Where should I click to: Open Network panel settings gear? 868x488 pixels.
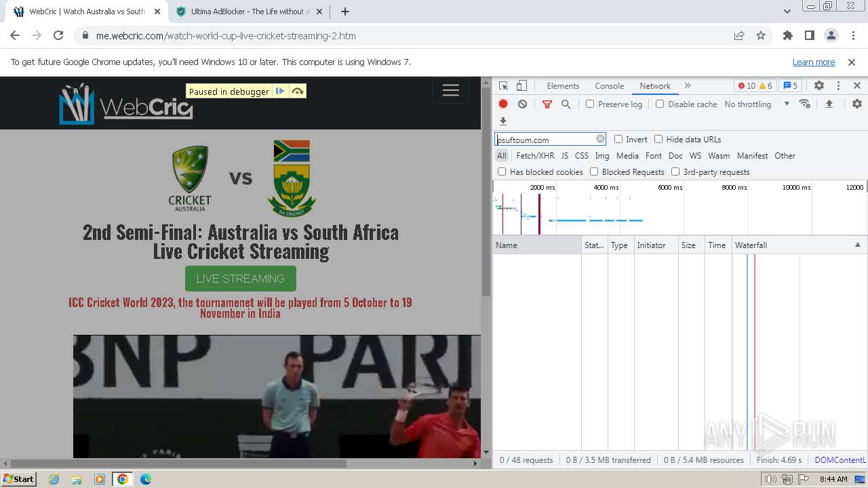857,104
